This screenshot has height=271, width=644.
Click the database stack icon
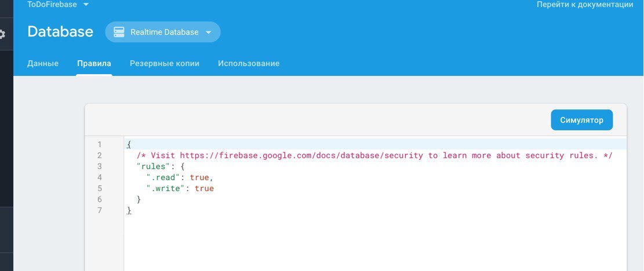click(119, 32)
